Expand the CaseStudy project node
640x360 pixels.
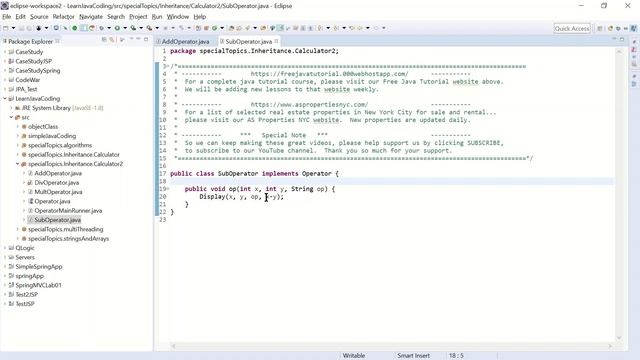5,52
